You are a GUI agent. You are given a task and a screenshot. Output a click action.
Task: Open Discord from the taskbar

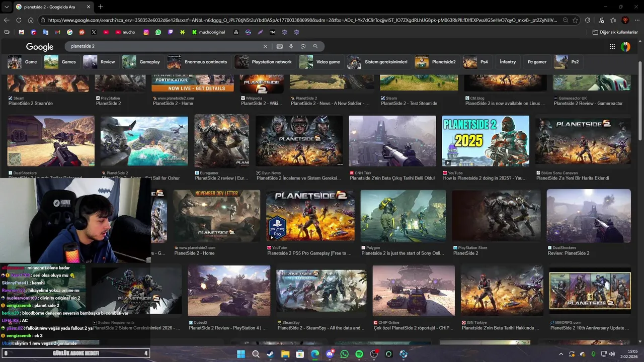[330, 354]
